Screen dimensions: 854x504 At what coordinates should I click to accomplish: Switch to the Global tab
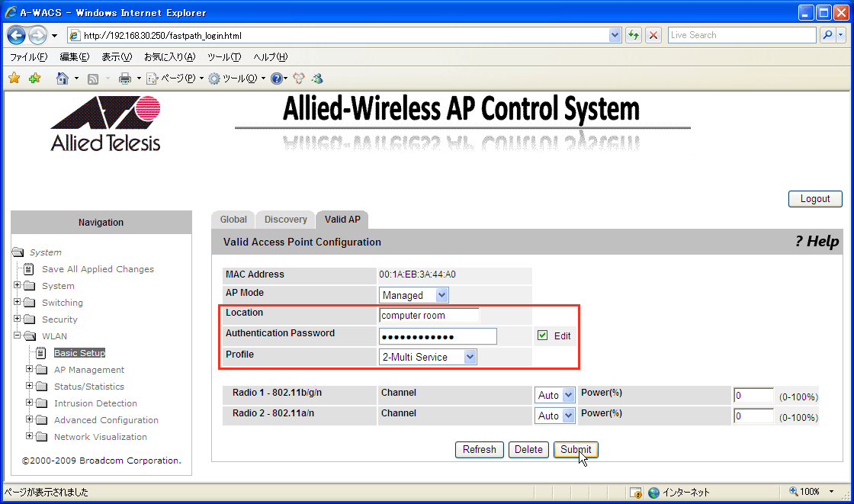[233, 219]
